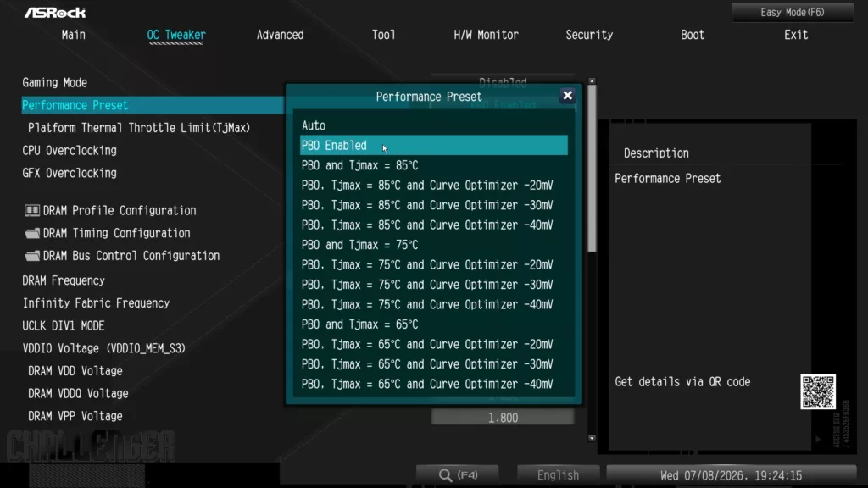Click the scrollbar down arrow
Viewport: 868px width, 488px height.
tap(592, 438)
